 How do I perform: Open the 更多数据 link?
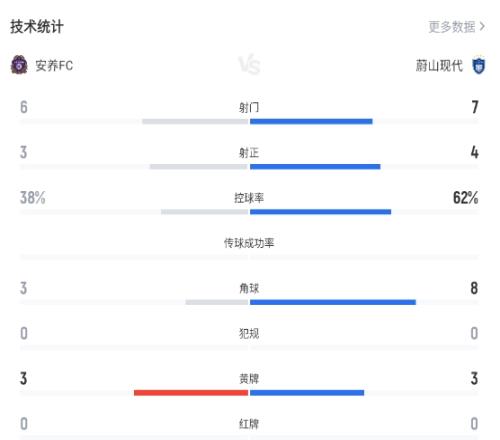[452, 27]
